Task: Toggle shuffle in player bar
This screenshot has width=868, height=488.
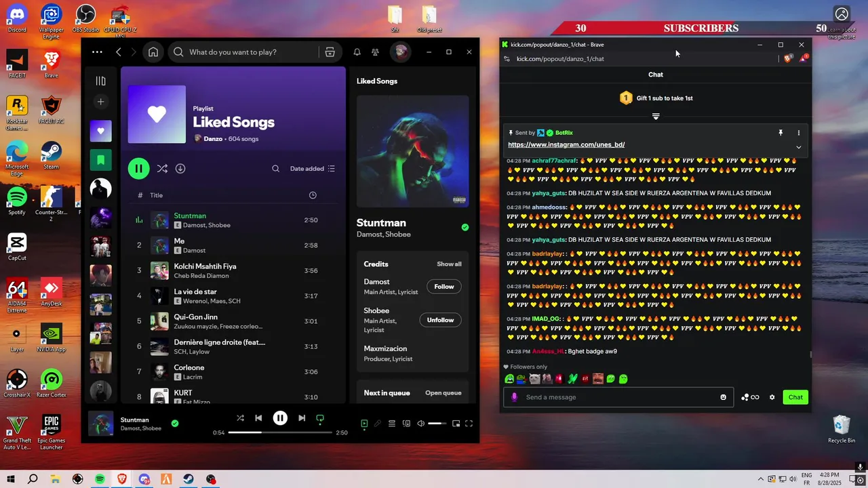Action: pyautogui.click(x=240, y=418)
